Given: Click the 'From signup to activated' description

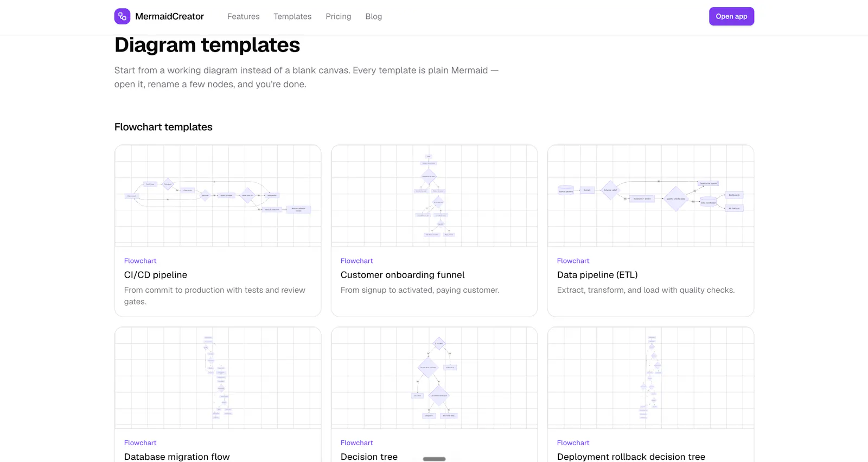Looking at the screenshot, I should (x=420, y=290).
